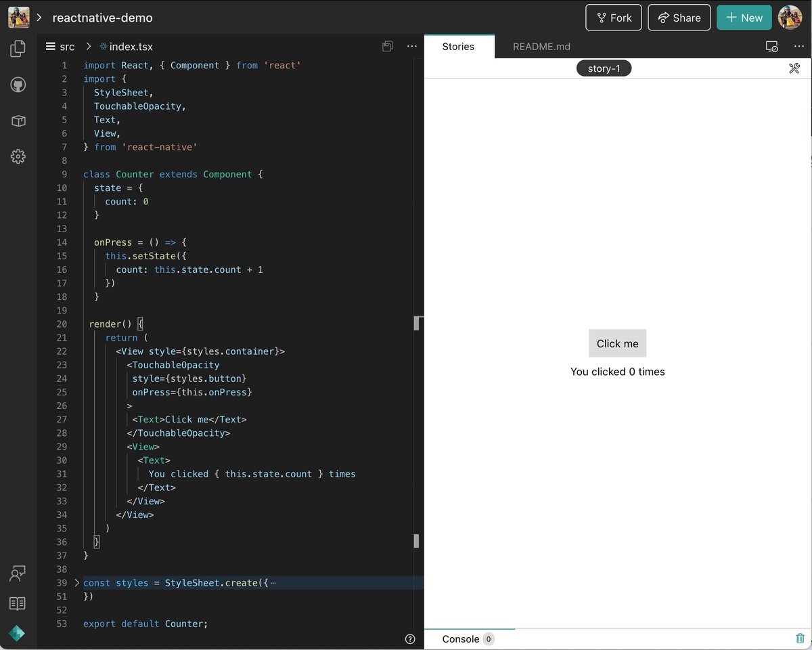Click the 'react-native' import string
The image size is (812, 650).
(160, 147)
